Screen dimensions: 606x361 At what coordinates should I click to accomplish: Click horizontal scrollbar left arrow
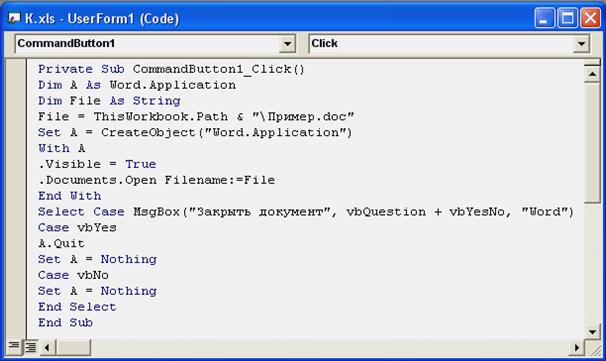tap(47, 347)
